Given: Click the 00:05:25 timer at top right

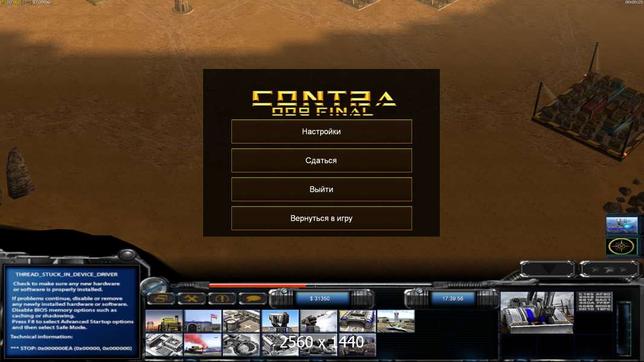Looking at the screenshot, I should (x=634, y=2).
